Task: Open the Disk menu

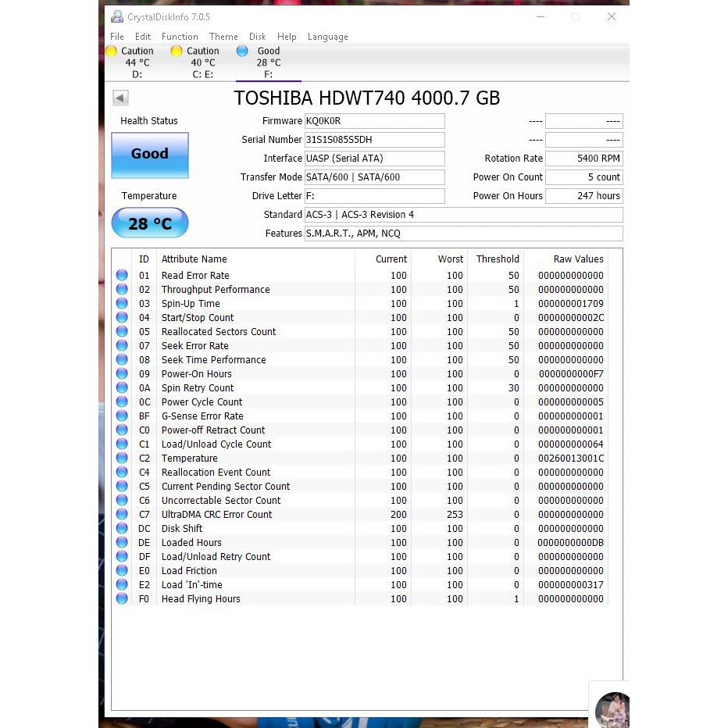Action: [257, 37]
